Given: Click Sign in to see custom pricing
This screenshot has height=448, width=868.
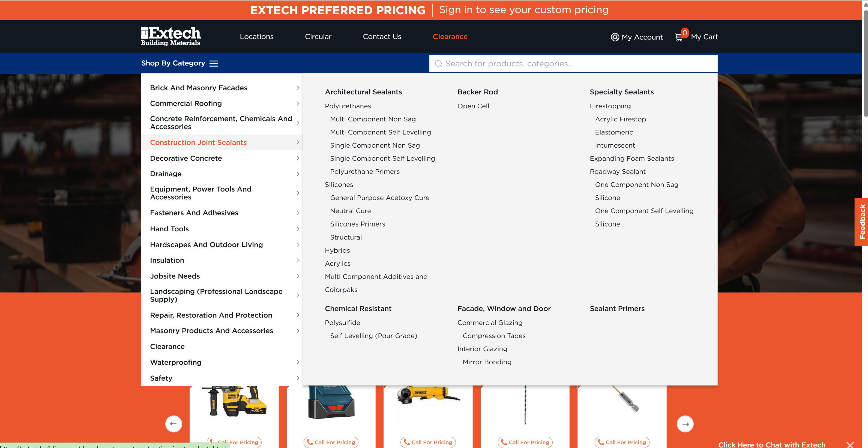Looking at the screenshot, I should (x=524, y=10).
